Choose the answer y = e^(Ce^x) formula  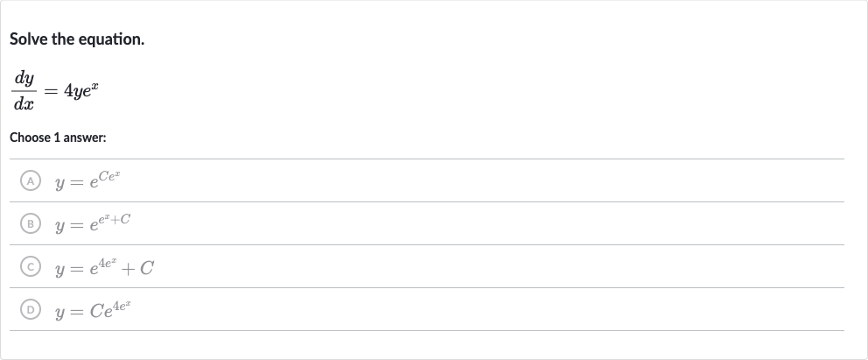[88, 180]
